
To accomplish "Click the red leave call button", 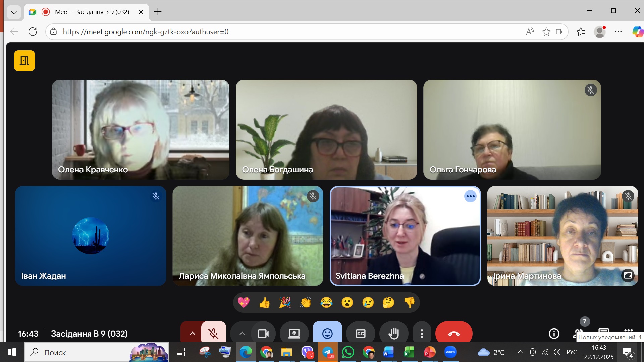I will (453, 333).
